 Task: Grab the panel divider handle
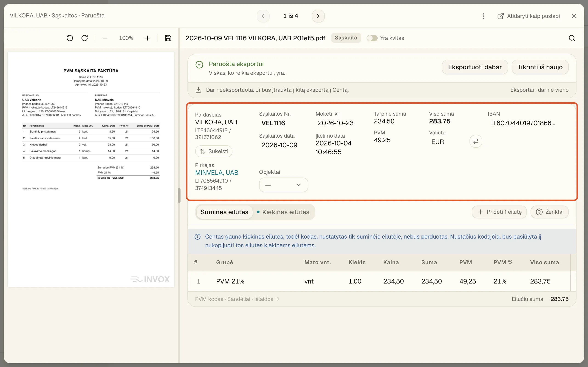point(179,195)
